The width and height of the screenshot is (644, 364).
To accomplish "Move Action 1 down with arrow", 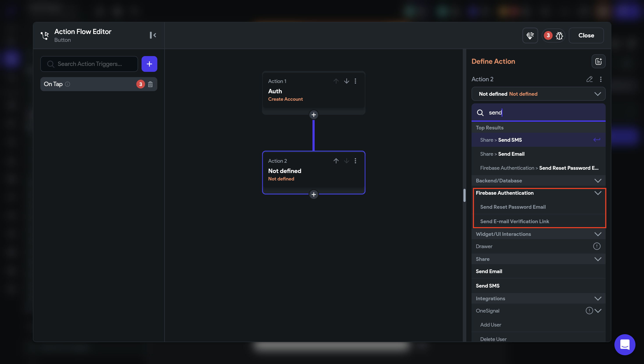I will 346,81.
